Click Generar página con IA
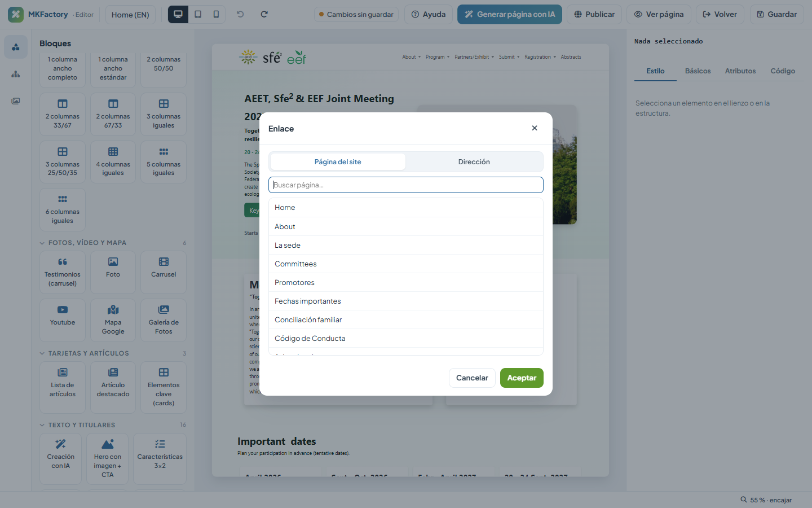This screenshot has height=508, width=812. [x=510, y=15]
